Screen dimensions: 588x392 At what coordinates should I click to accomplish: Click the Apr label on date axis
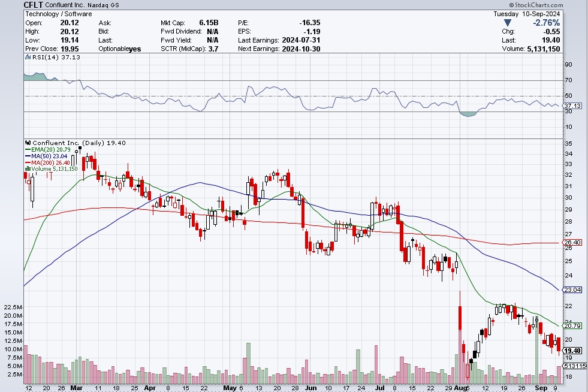[150, 388]
